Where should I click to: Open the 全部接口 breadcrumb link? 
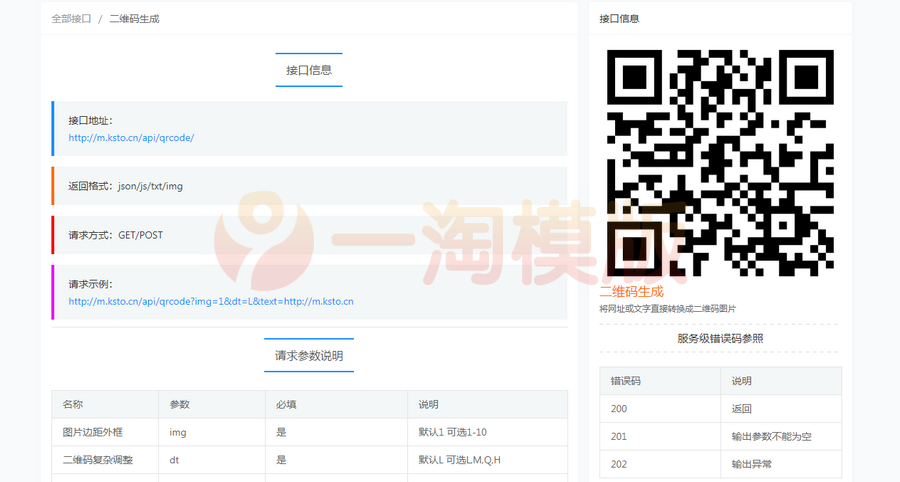point(71,19)
